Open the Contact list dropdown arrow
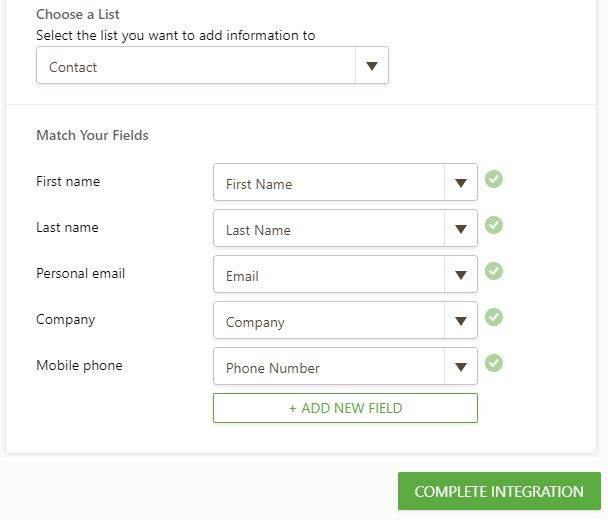Image resolution: width=608 pixels, height=520 pixels. 372,66
